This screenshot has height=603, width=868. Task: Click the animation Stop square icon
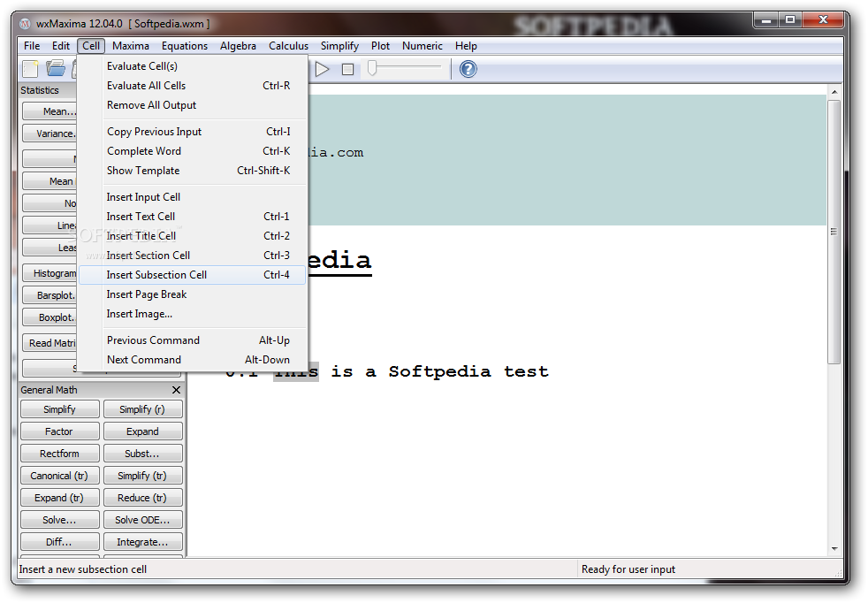[x=347, y=69]
